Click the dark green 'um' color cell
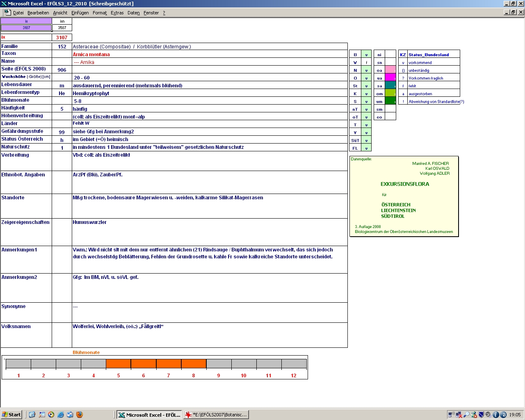 tap(390, 101)
